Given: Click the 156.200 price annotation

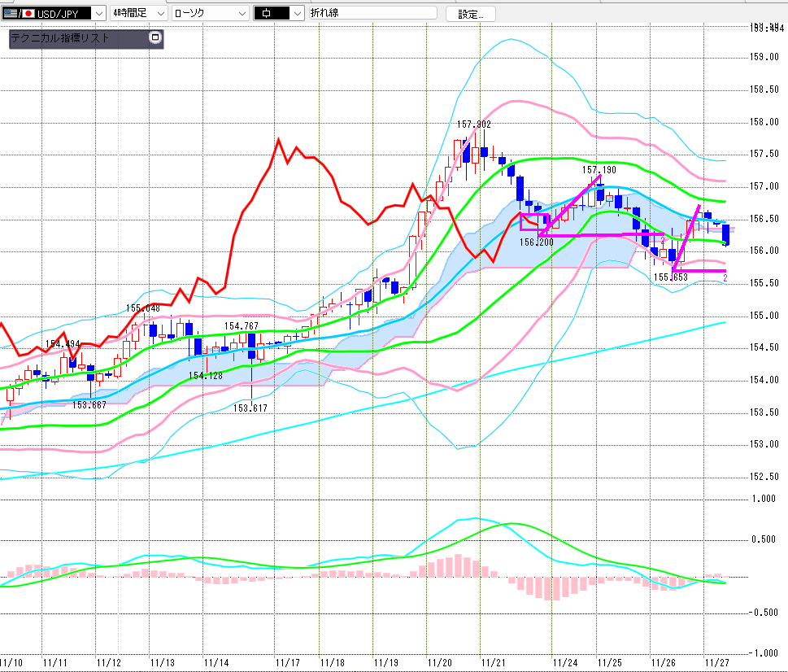Looking at the screenshot, I should point(537,242).
